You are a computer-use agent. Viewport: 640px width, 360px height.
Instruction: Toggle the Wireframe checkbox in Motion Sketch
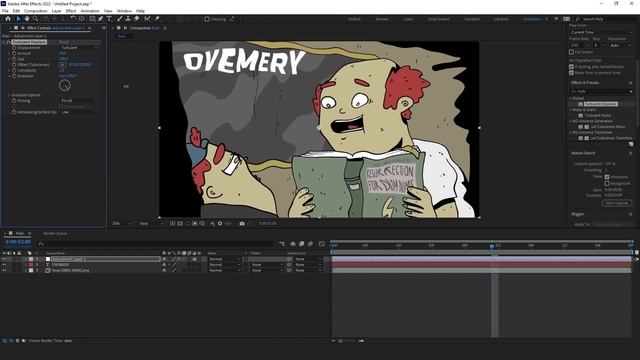607,177
